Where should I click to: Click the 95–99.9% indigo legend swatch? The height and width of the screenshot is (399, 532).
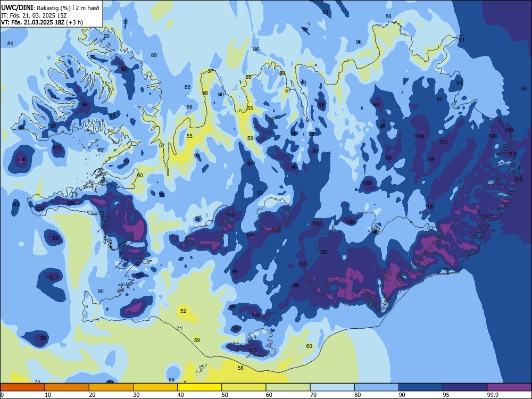point(465,387)
